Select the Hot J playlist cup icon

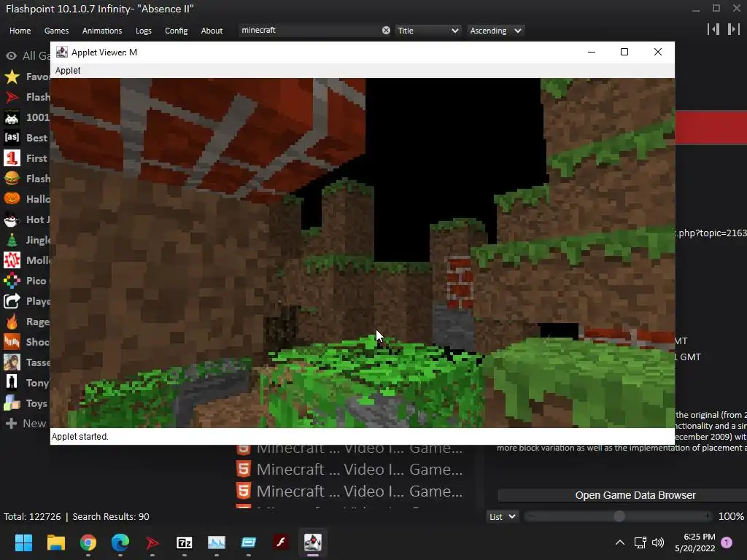[12, 219]
